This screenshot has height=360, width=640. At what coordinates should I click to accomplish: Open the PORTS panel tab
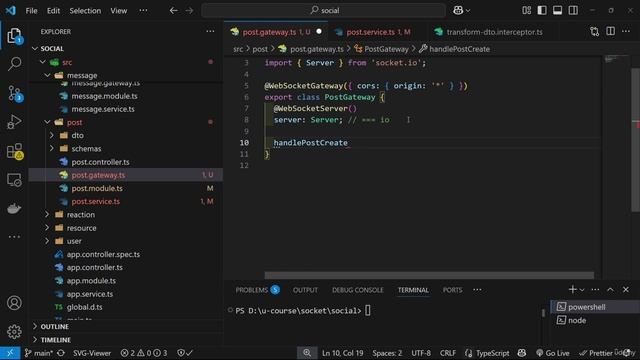pos(453,290)
